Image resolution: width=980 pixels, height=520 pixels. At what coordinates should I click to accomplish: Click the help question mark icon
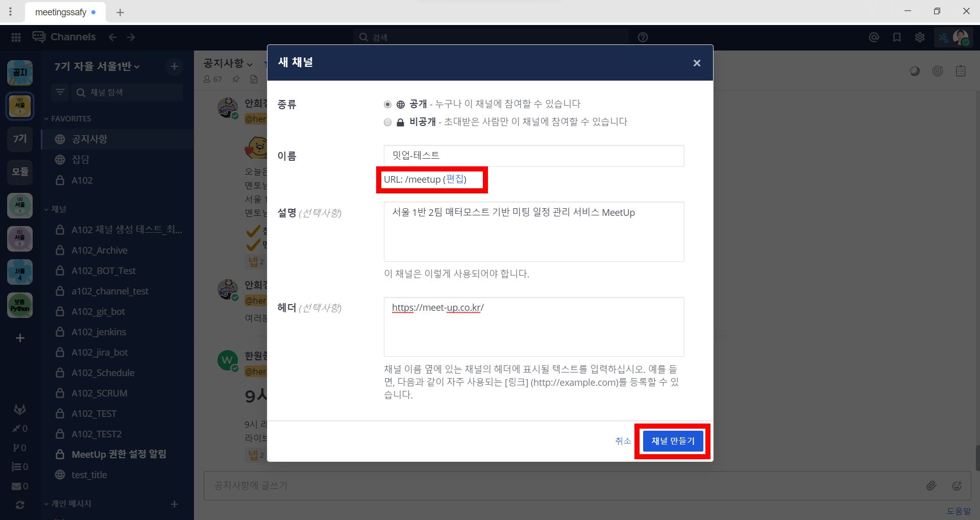(x=643, y=37)
